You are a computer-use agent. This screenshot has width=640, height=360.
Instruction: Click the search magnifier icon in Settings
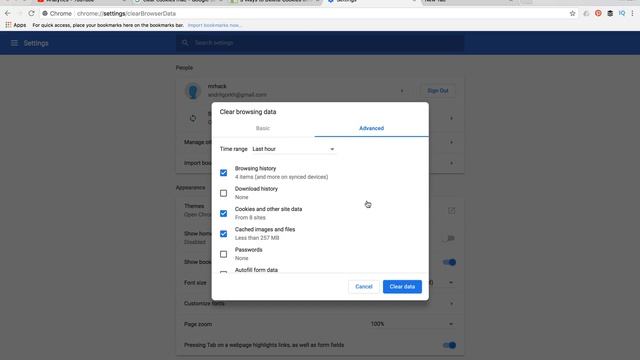[185, 42]
